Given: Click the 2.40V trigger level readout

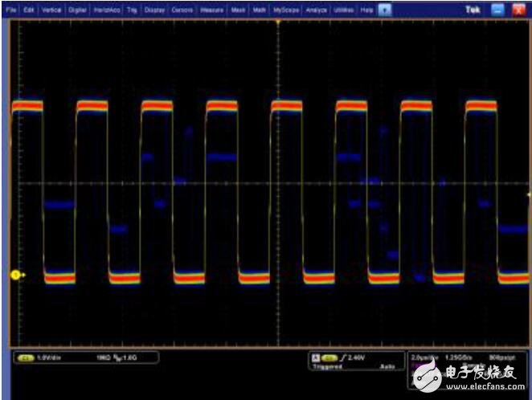Looking at the screenshot, I should coord(357,357).
